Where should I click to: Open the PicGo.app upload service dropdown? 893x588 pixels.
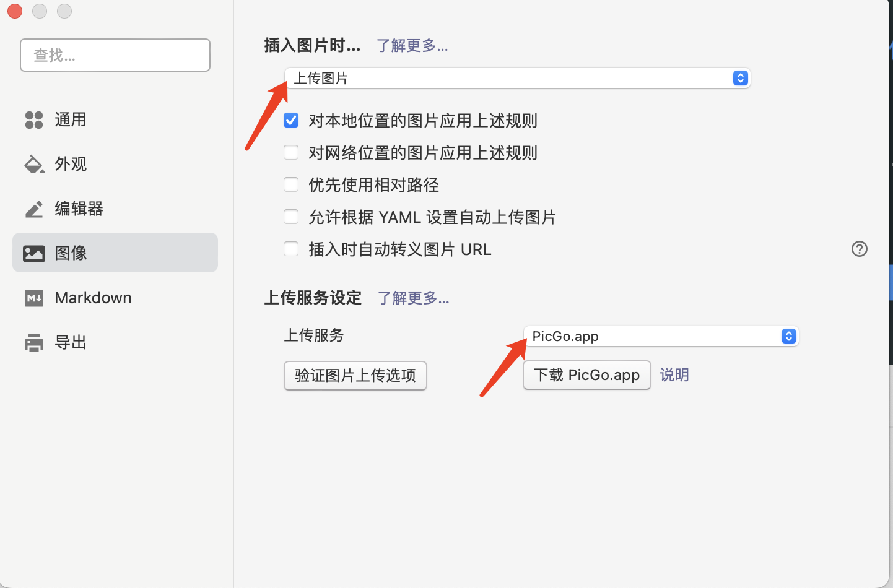point(661,336)
